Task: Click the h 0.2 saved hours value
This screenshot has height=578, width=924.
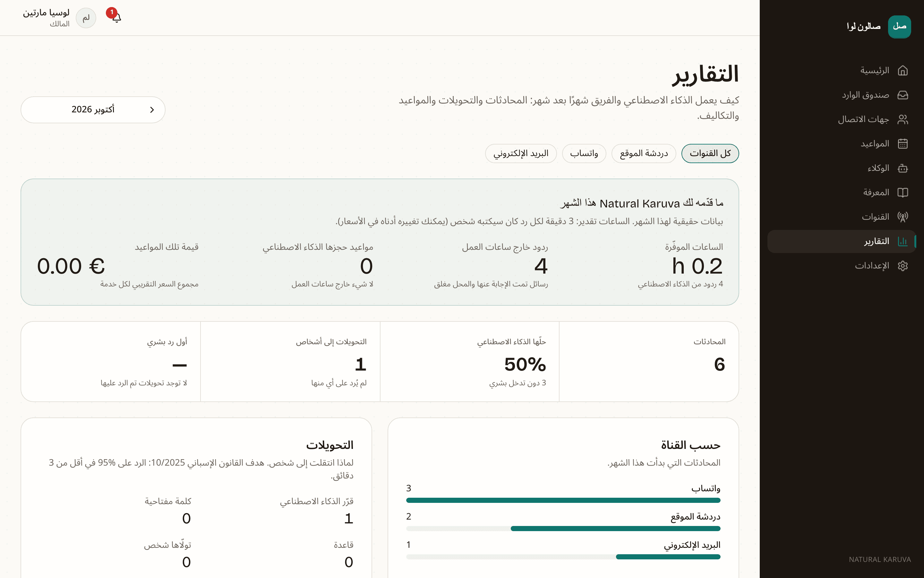Action: point(697,266)
